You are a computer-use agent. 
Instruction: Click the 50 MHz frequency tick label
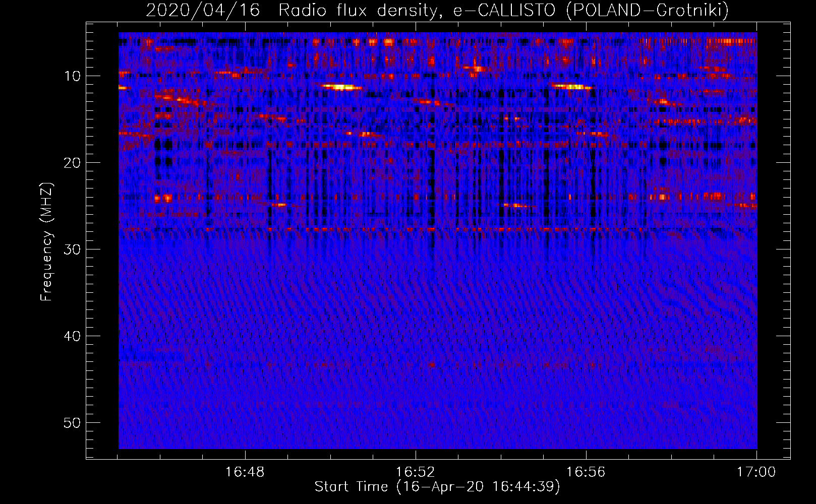(73, 423)
